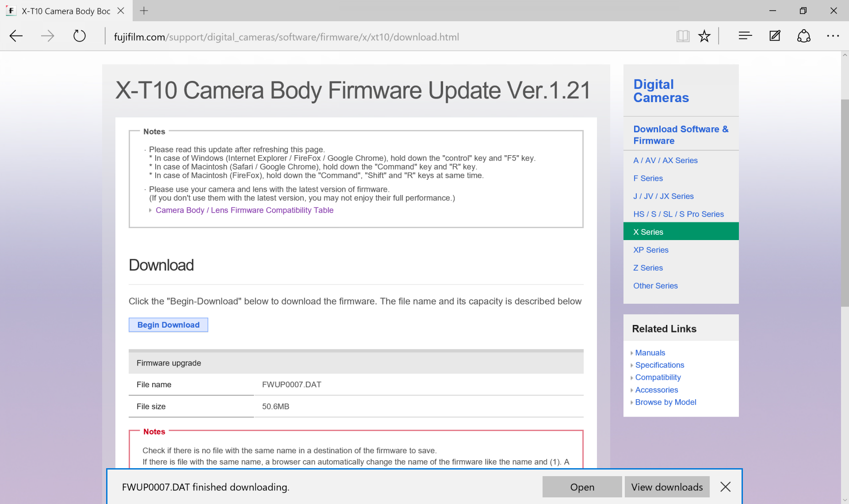Viewport: 849px width, 504px height.
Task: Open Camera Body / Lens Firmware Compatibility Table
Action: 245,210
